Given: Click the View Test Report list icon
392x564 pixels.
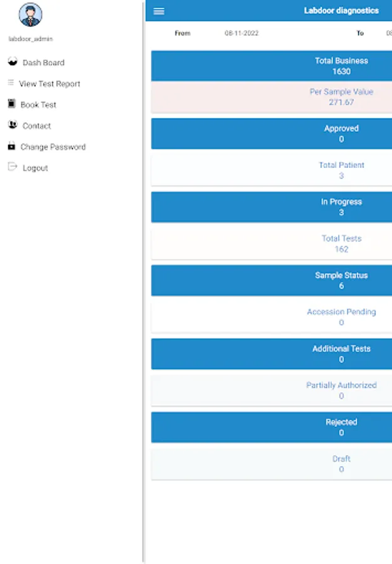Looking at the screenshot, I should [x=11, y=83].
